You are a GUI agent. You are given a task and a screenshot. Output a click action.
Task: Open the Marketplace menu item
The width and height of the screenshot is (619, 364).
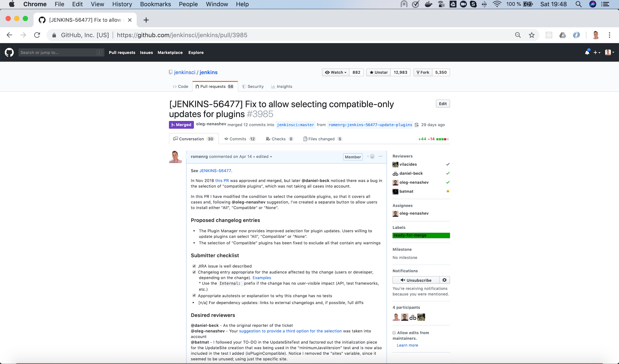coord(170,52)
